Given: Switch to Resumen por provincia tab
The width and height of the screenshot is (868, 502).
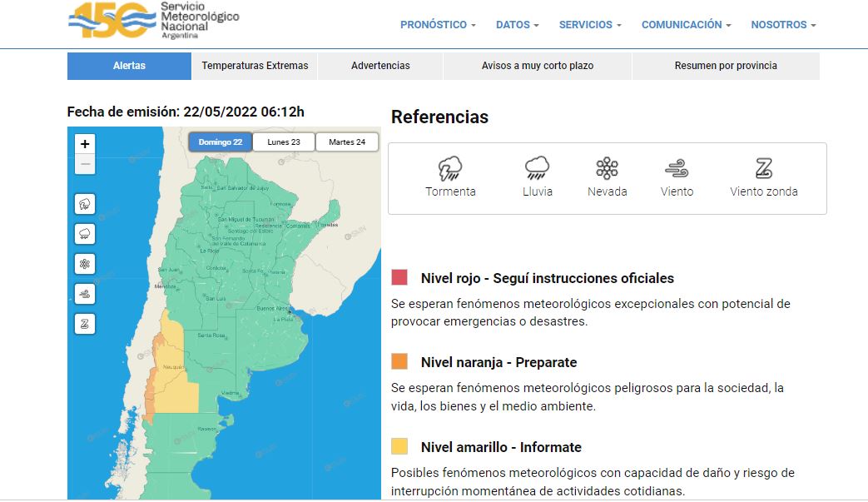Looking at the screenshot, I should [726, 66].
